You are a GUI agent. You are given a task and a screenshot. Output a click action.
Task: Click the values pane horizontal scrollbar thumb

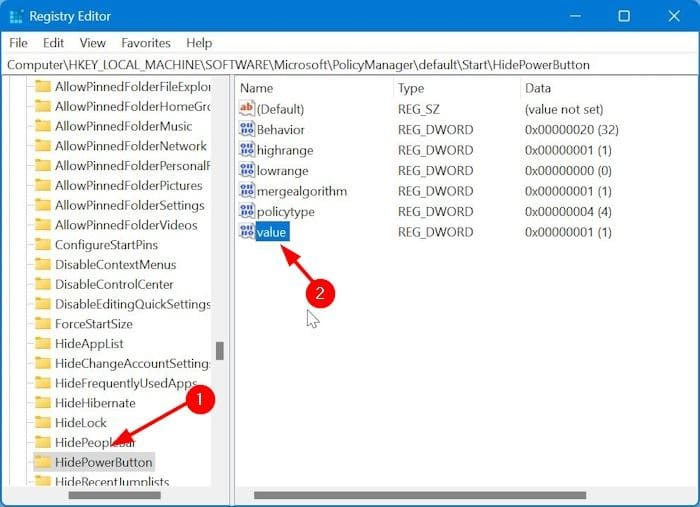[x=420, y=495]
